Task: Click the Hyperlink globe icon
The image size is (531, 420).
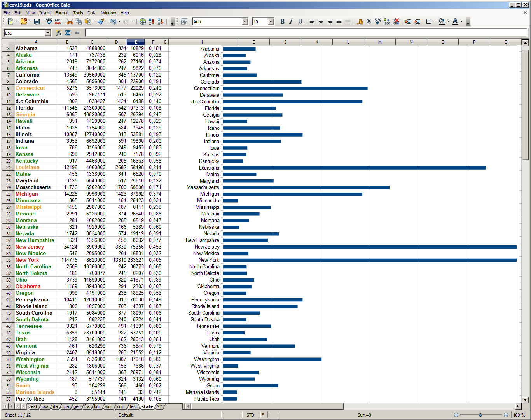Action: tap(143, 21)
